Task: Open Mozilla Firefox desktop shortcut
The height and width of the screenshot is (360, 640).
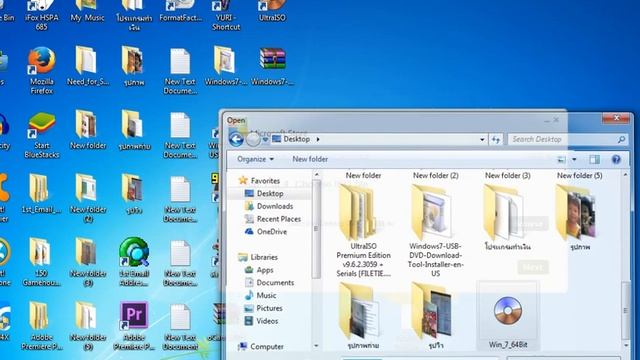Action: tap(42, 70)
